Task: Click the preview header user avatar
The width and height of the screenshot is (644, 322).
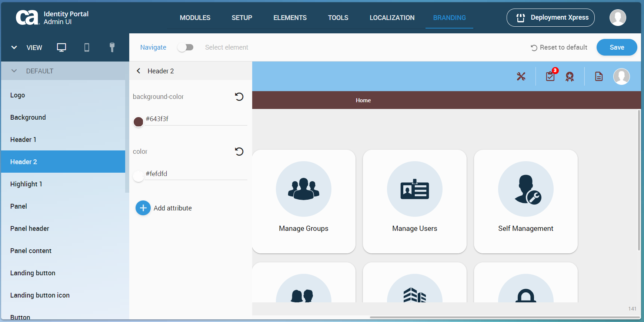Action: (621, 76)
